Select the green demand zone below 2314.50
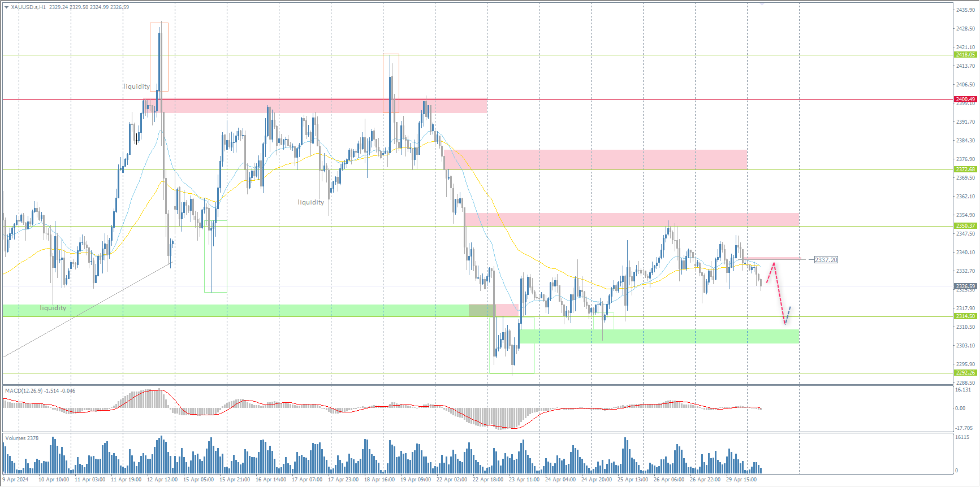Viewport: 980px width, 487px height. 659,336
